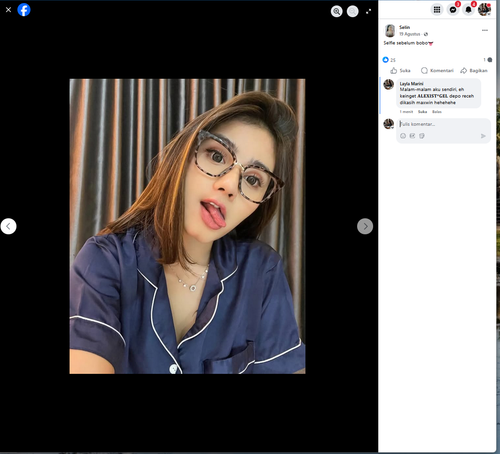
Task: Open Selin's profile picture
Action: pos(390,31)
